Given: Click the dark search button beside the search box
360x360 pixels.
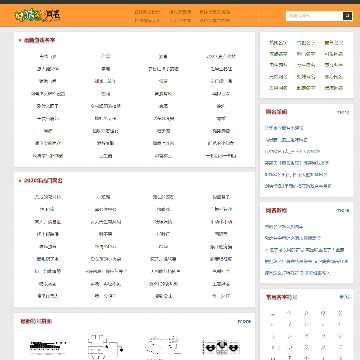Looking at the screenshot, I should click(x=348, y=16).
